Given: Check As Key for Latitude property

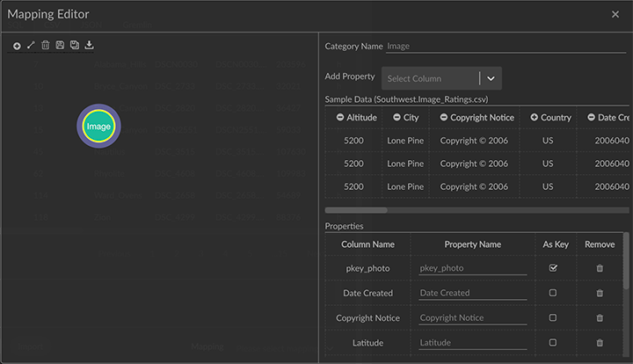Looking at the screenshot, I should tap(553, 343).
